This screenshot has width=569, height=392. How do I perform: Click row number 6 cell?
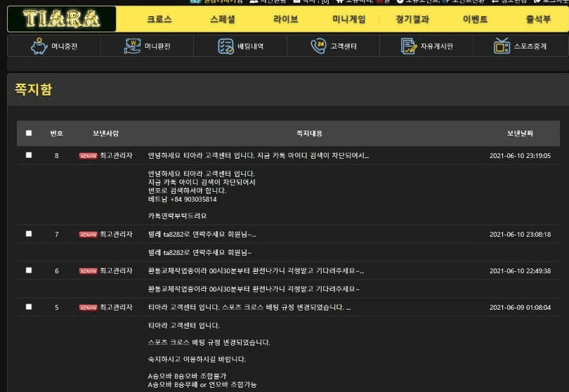[x=57, y=270]
